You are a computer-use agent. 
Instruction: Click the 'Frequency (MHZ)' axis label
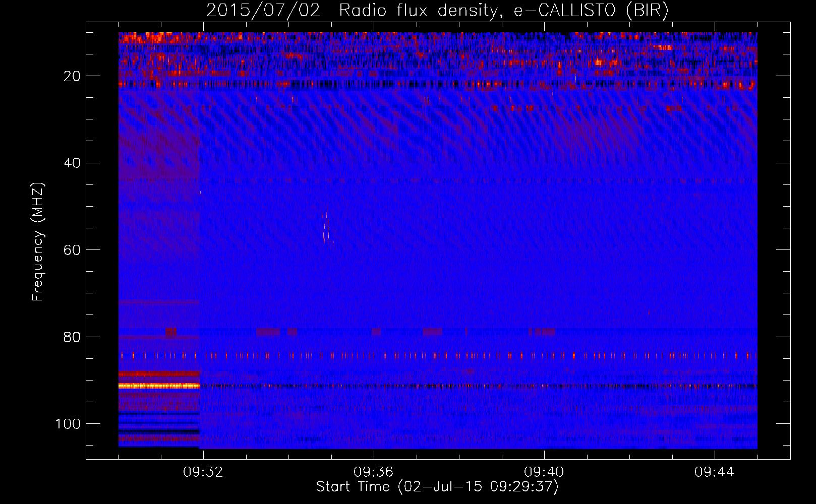(x=38, y=242)
